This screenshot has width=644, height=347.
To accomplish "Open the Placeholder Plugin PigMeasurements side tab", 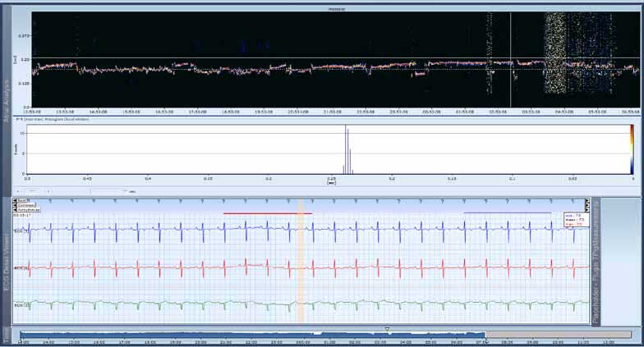I will tap(596, 263).
